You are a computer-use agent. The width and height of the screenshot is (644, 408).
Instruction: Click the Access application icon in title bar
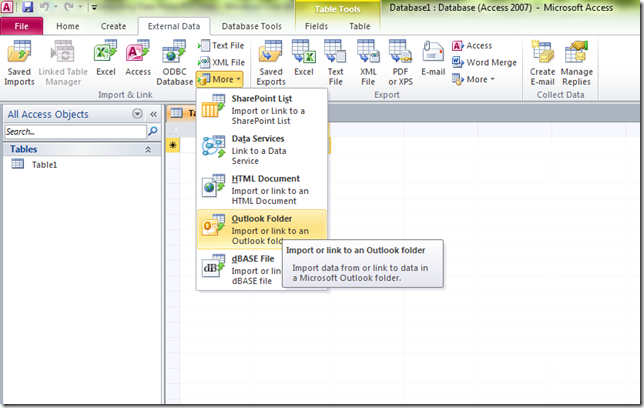tap(7, 7)
